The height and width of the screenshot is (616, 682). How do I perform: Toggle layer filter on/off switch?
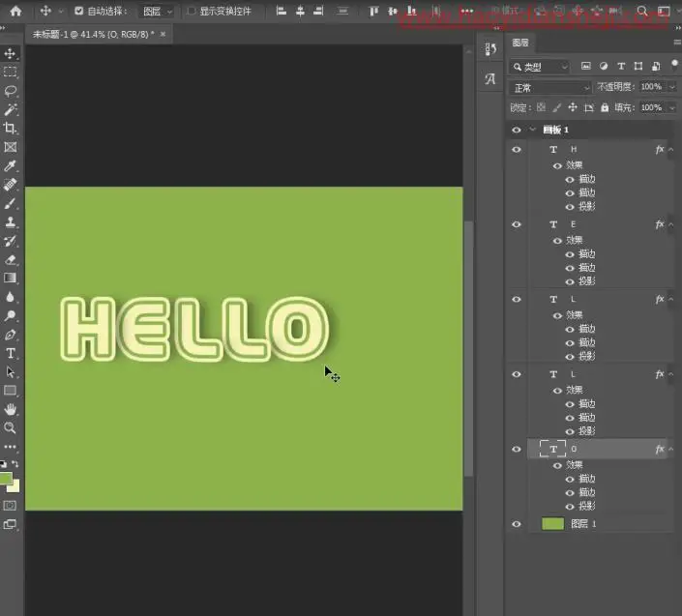(674, 65)
